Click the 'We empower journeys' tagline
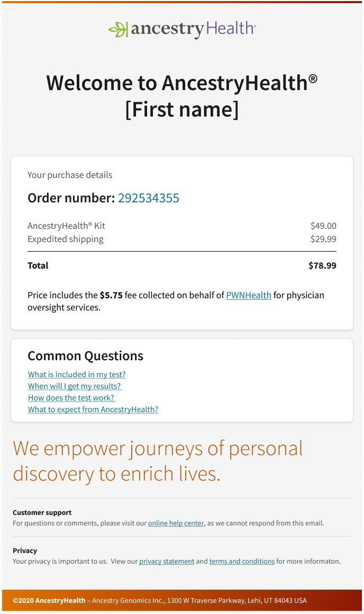Screen dimensions: 364x614 [x=158, y=461]
